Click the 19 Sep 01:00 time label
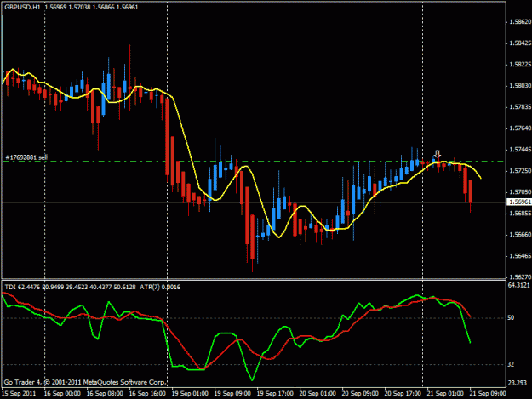Image resolution: width=532 pixels, height=399 pixels. point(190,394)
